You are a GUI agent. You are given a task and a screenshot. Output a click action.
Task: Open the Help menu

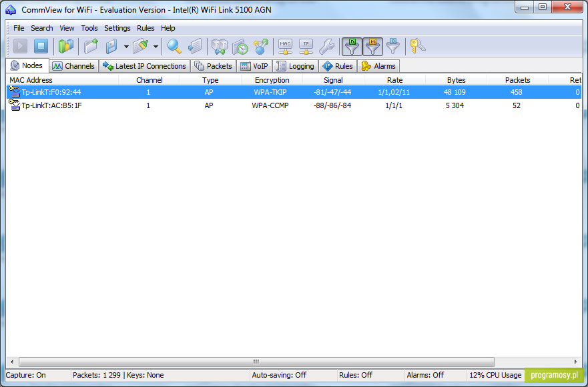pyautogui.click(x=168, y=28)
